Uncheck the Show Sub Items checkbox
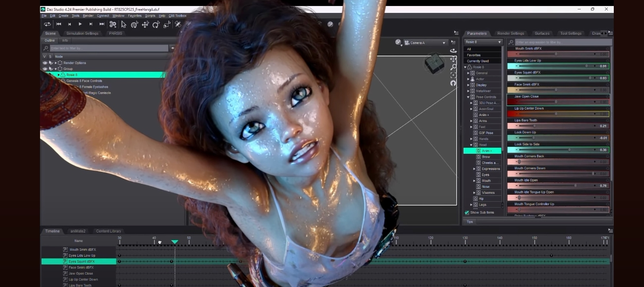This screenshot has height=287, width=644. click(x=467, y=213)
